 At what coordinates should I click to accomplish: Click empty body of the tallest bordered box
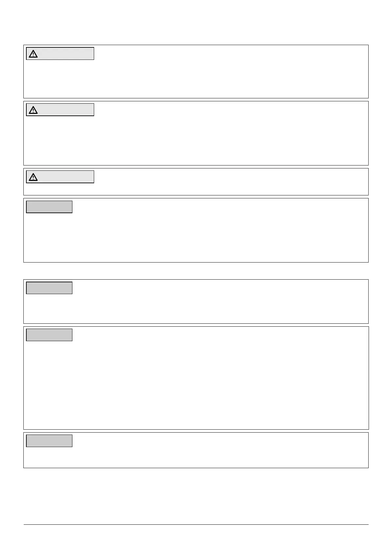pos(196,385)
